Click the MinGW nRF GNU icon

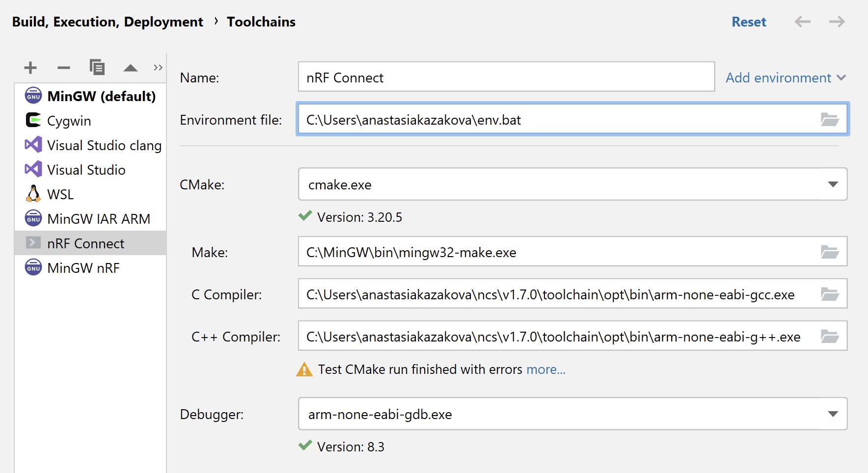click(x=33, y=267)
